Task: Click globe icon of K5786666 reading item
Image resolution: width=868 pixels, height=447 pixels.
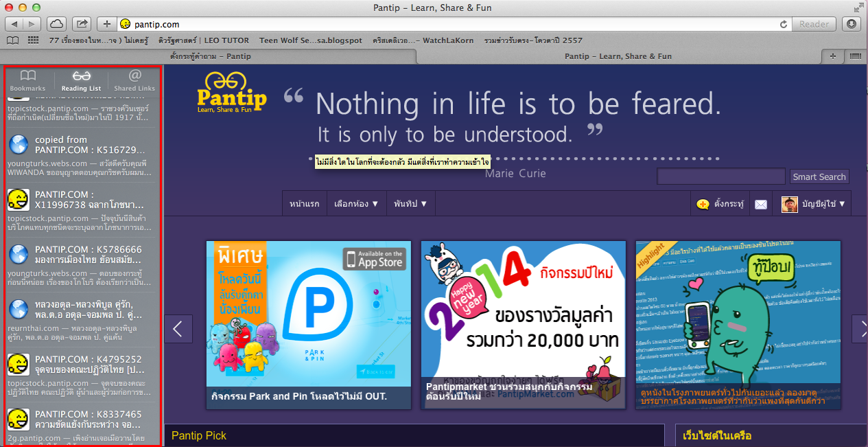Action: [x=18, y=255]
